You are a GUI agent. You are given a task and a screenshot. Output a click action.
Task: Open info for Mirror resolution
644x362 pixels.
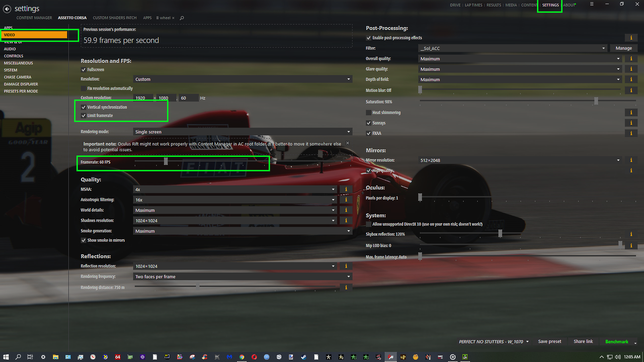click(631, 160)
